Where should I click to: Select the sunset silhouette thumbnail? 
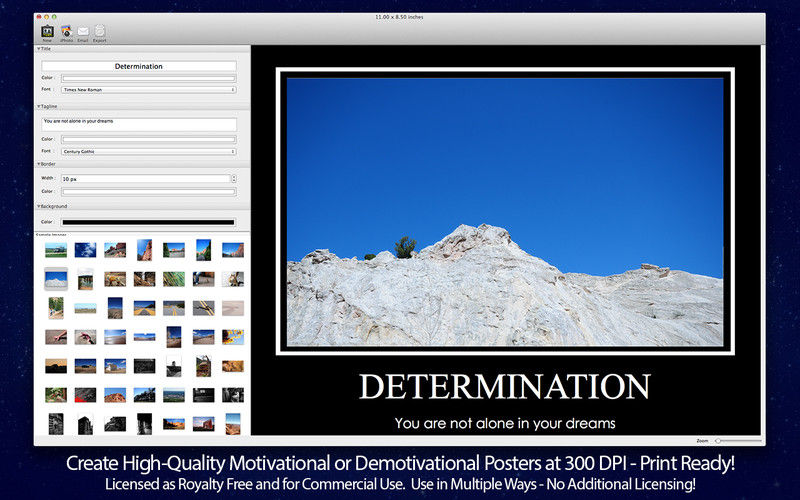tap(56, 366)
